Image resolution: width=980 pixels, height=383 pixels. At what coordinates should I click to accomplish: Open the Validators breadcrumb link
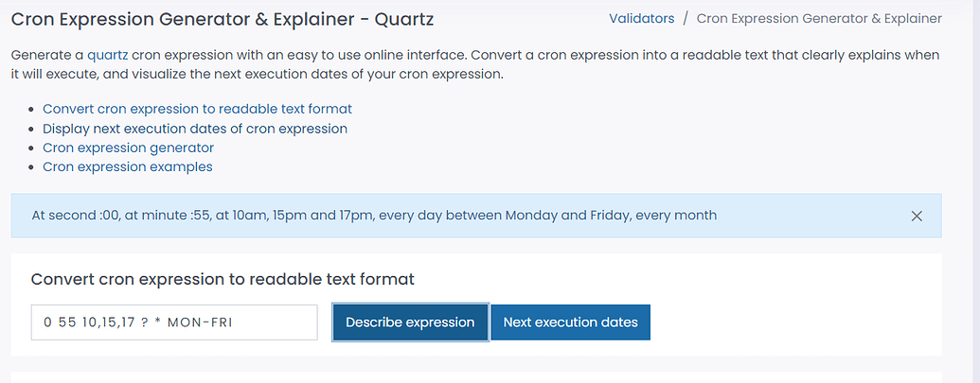[x=641, y=18]
